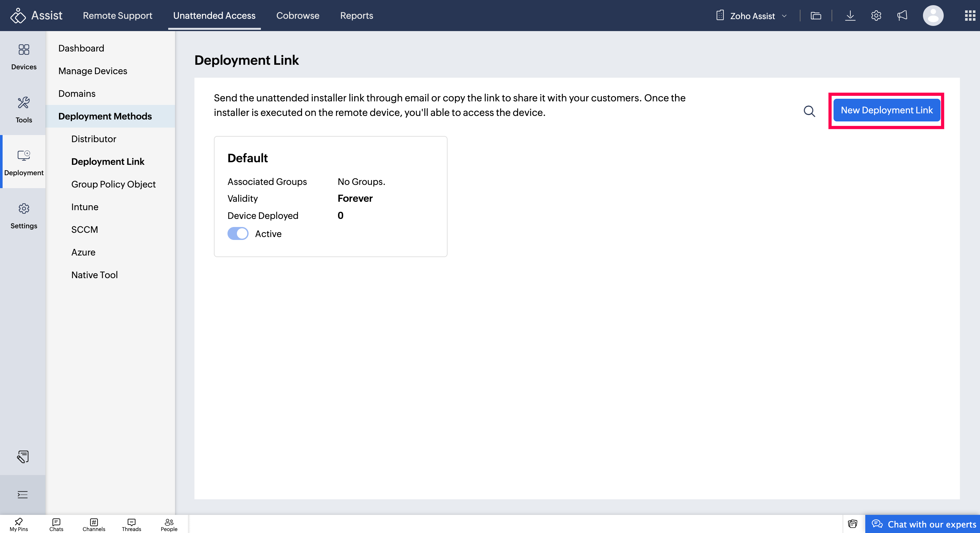This screenshot has height=533, width=980.
Task: Switch to the Remote Support tab
Action: 117,16
